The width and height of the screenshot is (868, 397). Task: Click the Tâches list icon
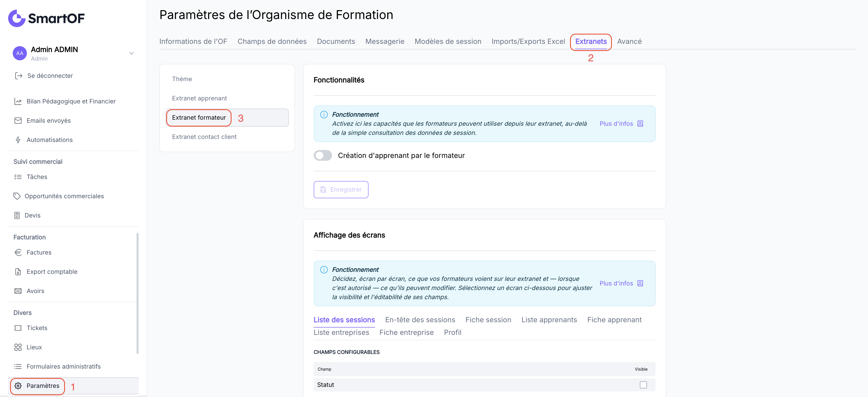tap(18, 177)
